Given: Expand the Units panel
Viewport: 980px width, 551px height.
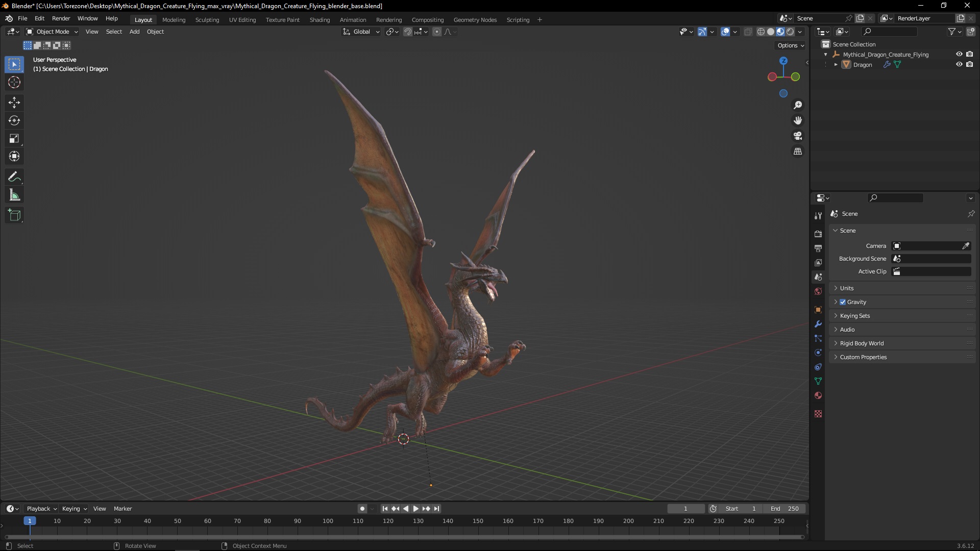Looking at the screenshot, I should click(x=902, y=288).
